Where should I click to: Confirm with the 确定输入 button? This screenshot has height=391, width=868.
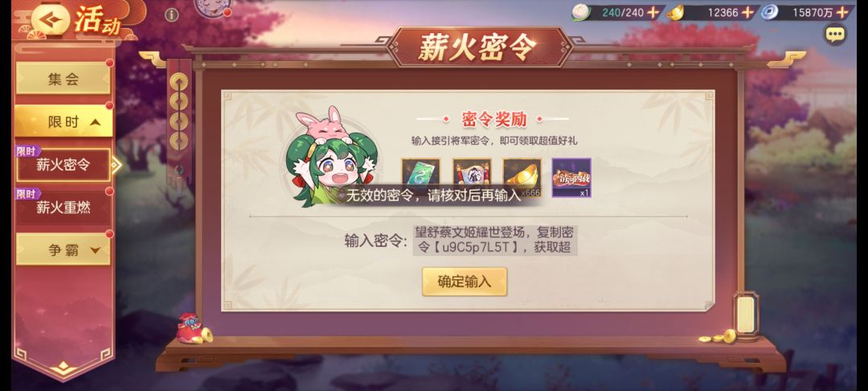coord(465,282)
